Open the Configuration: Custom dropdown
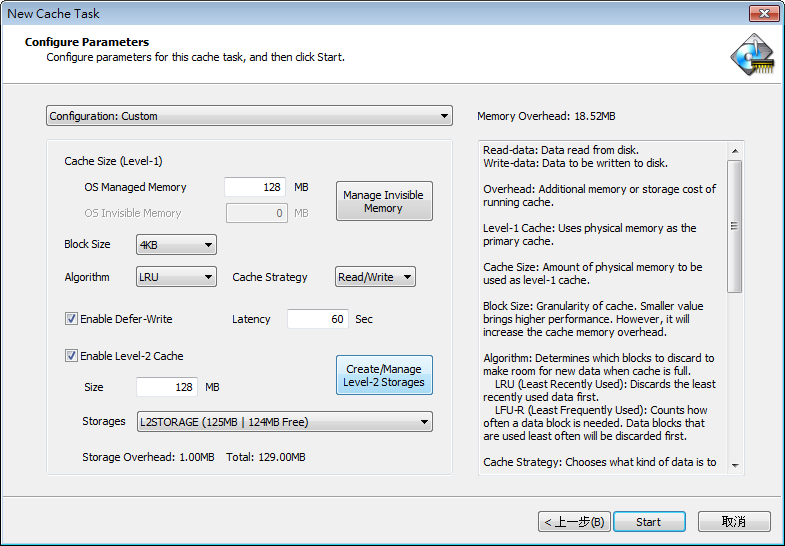The width and height of the screenshot is (785, 546). [x=249, y=116]
